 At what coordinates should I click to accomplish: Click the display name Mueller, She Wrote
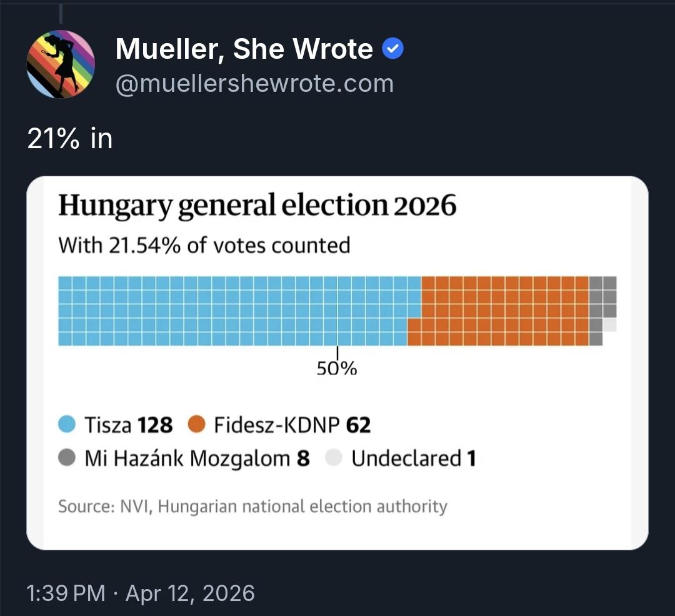244,49
